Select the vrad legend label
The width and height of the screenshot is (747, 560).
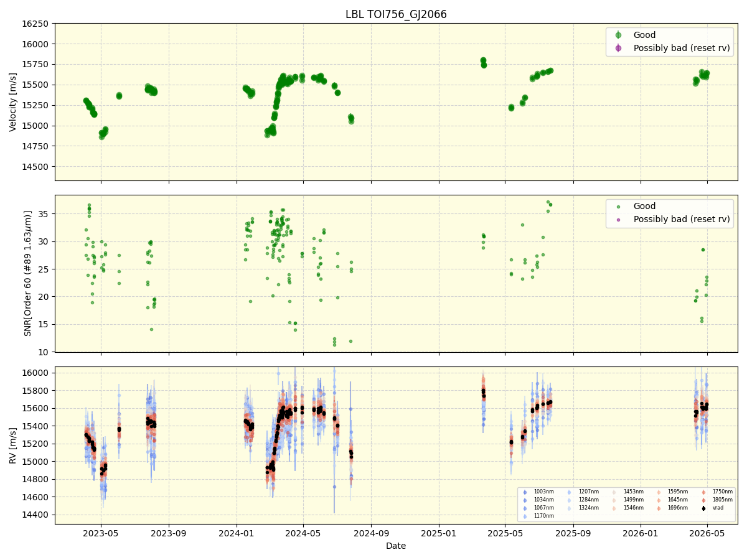point(718,508)
